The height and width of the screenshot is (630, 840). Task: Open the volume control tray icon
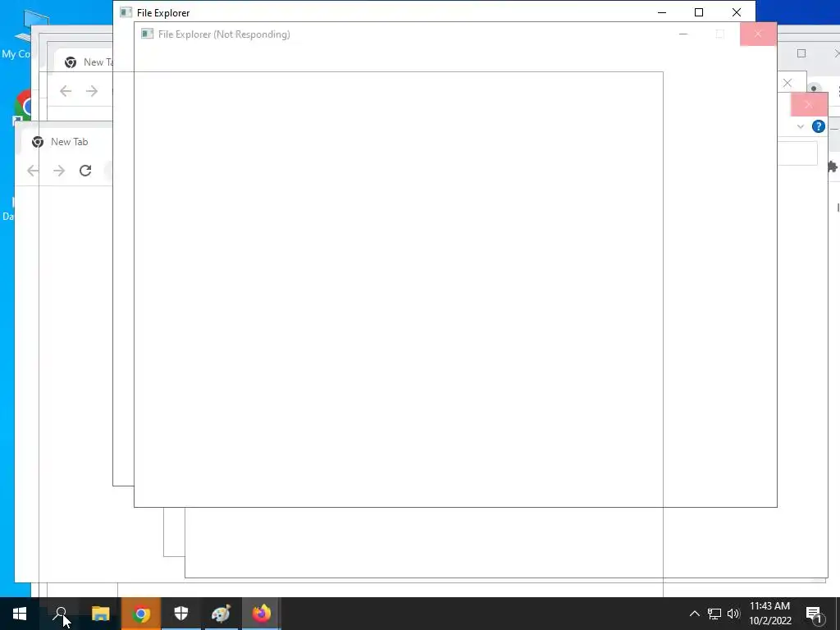click(733, 614)
